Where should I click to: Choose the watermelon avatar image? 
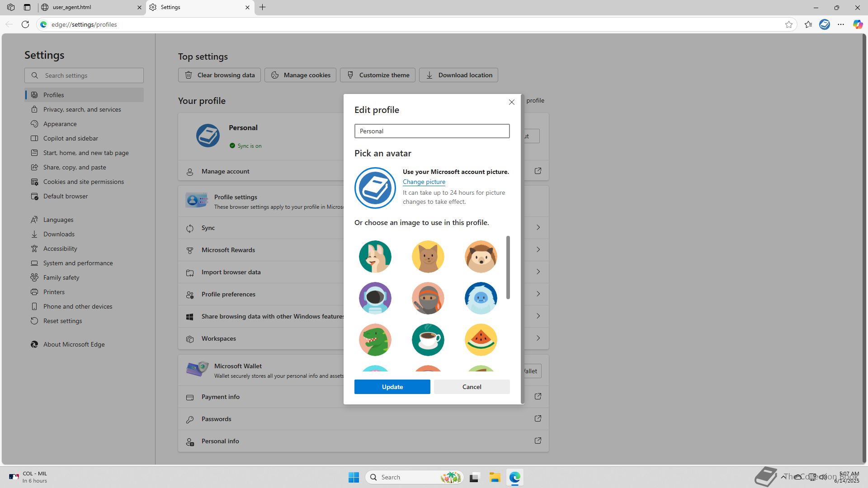[x=481, y=340]
